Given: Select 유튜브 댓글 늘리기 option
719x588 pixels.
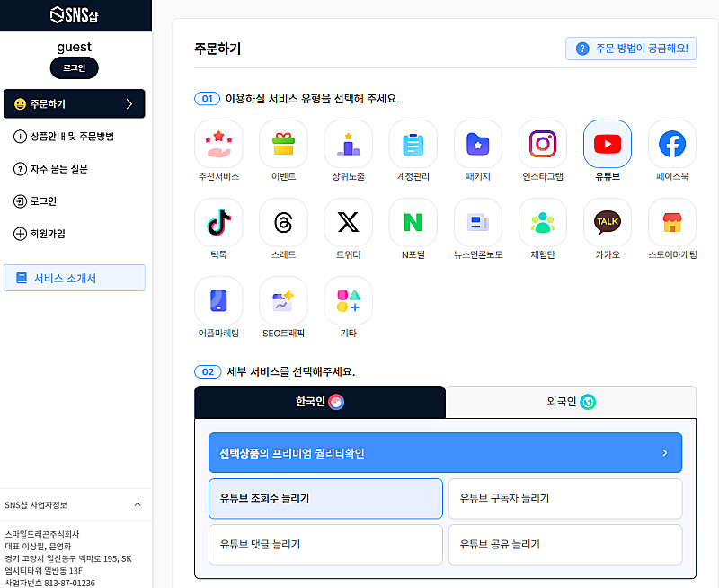Looking at the screenshot, I should point(325,545).
